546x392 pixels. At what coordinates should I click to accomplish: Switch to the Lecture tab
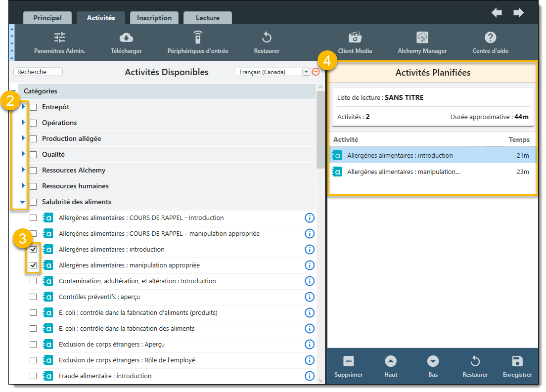tap(207, 18)
